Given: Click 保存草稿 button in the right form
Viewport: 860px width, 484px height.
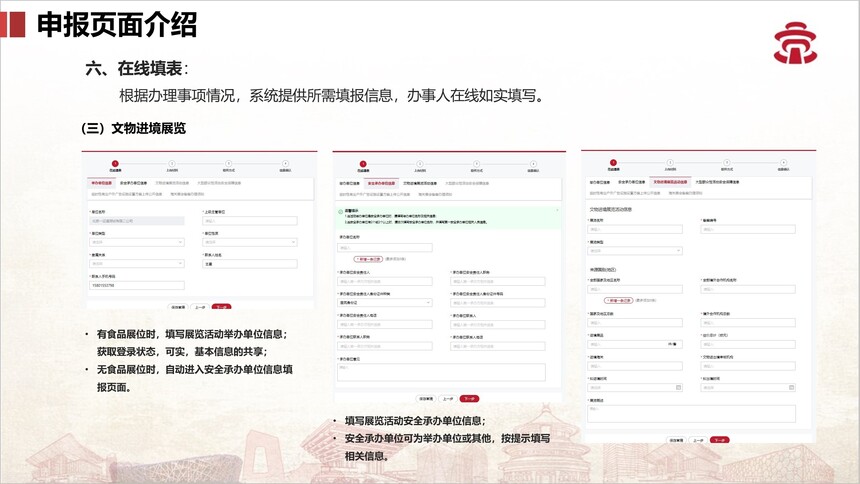Looking at the screenshot, I should 676,440.
